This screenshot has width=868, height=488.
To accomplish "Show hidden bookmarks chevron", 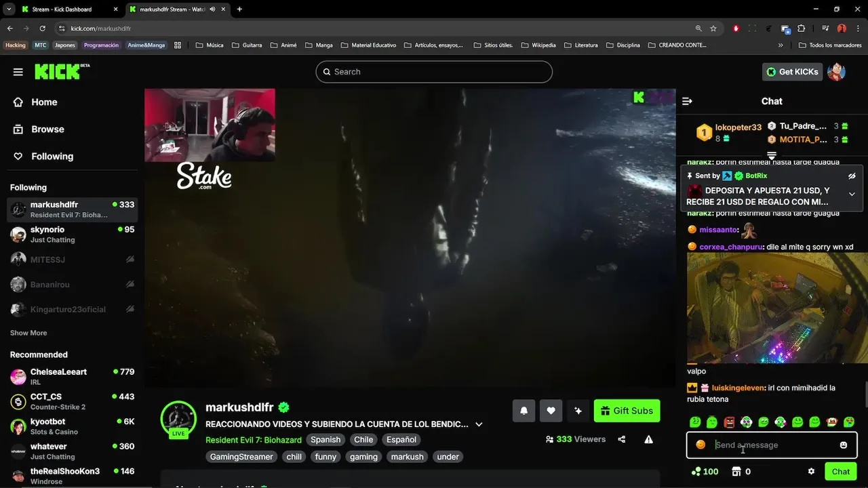I will click(781, 45).
